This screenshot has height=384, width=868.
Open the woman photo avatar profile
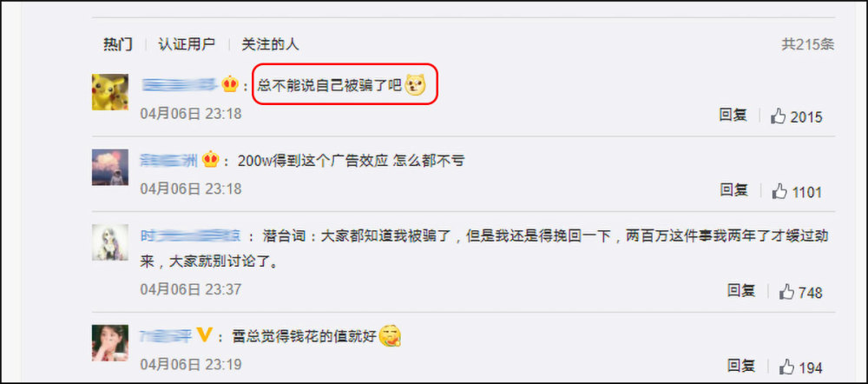[x=110, y=342]
